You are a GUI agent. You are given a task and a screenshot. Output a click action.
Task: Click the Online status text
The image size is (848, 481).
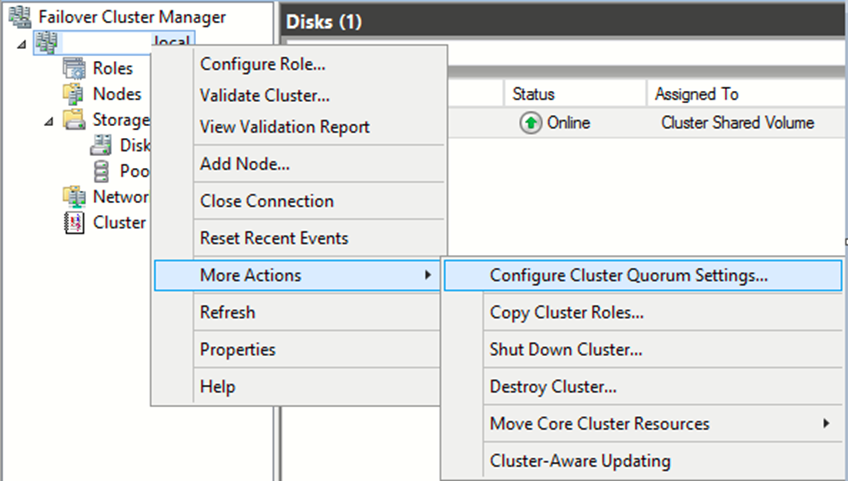tap(568, 123)
